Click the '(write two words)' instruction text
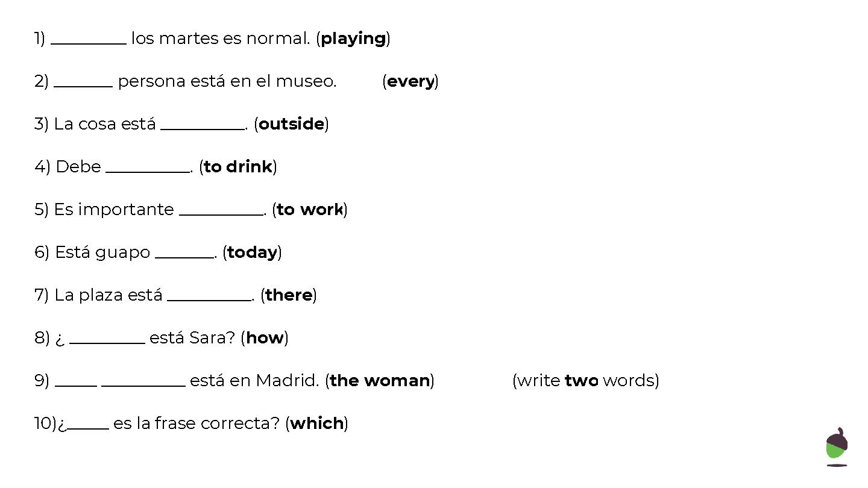Screen dimensions: 868x488 pyautogui.click(x=585, y=381)
